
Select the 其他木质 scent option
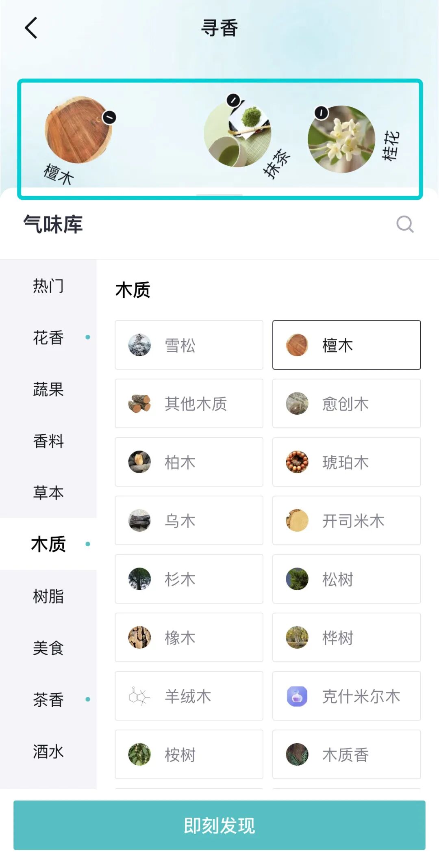189,403
